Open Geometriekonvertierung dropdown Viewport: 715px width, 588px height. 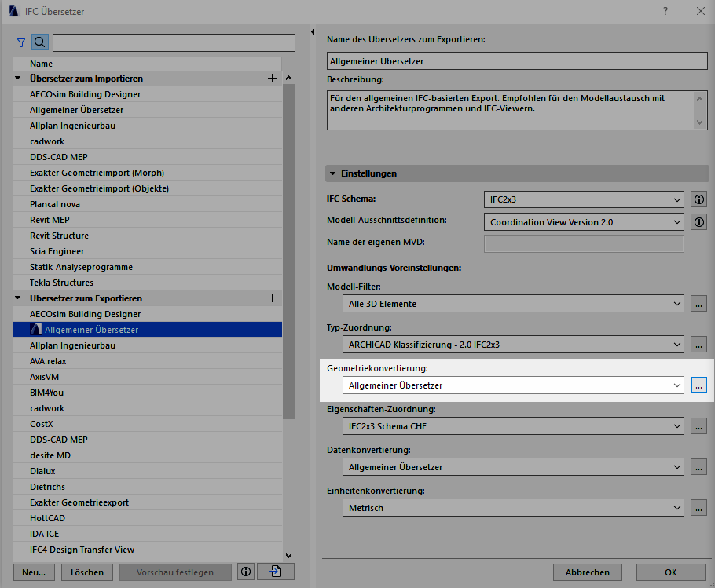click(513, 385)
